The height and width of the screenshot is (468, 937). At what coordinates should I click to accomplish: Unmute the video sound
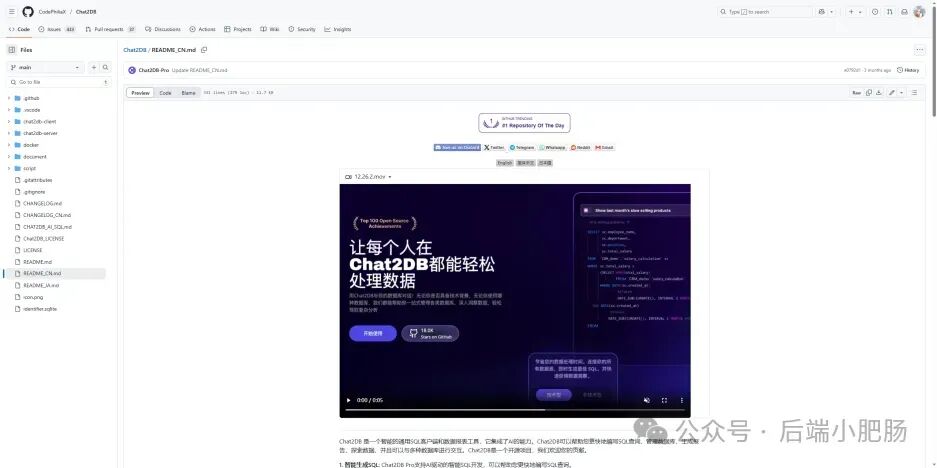pyautogui.click(x=647, y=400)
